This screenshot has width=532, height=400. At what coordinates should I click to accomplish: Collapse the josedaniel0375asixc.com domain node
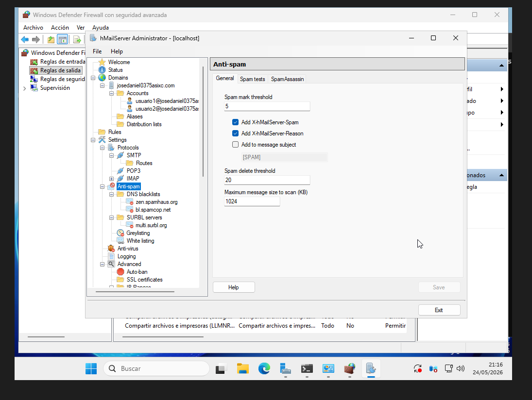(102, 86)
